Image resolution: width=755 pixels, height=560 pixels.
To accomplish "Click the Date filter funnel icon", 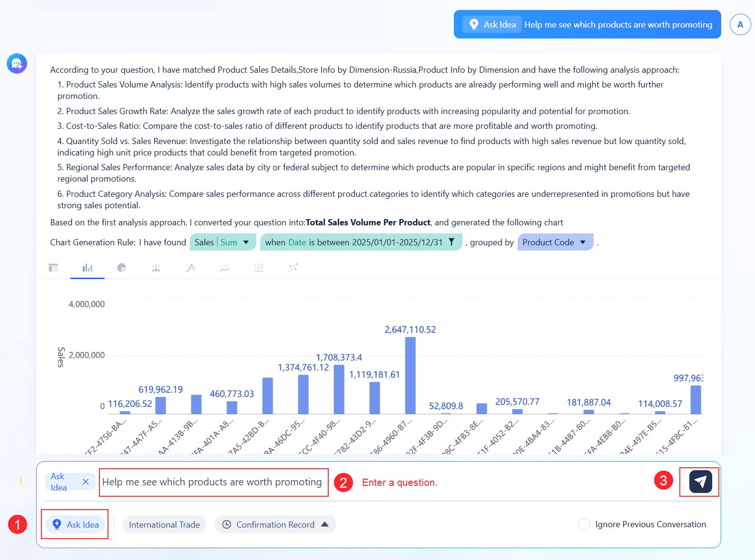I will [451, 242].
